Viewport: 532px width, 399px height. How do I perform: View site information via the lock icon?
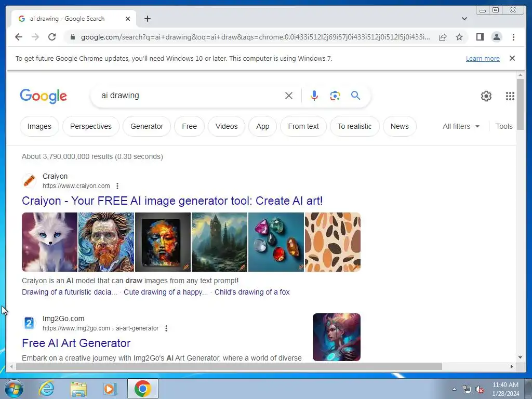[x=72, y=37]
